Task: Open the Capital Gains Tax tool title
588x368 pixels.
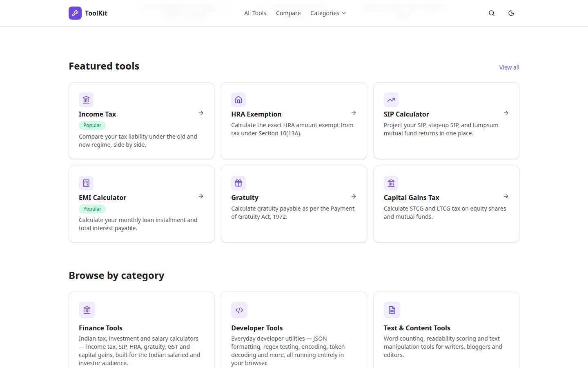Action: 412,197
